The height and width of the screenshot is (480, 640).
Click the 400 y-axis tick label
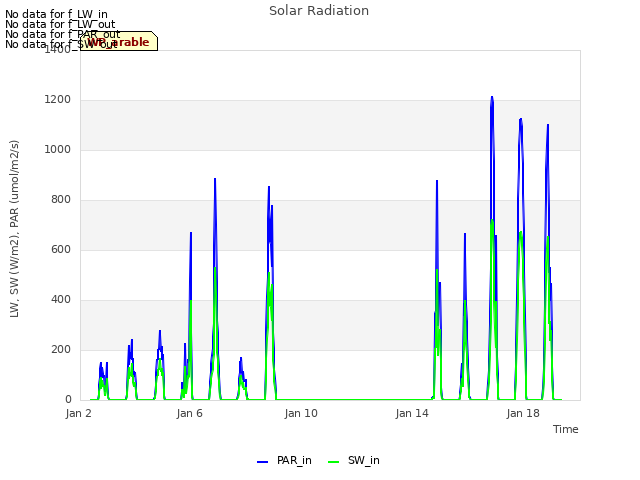(61, 300)
